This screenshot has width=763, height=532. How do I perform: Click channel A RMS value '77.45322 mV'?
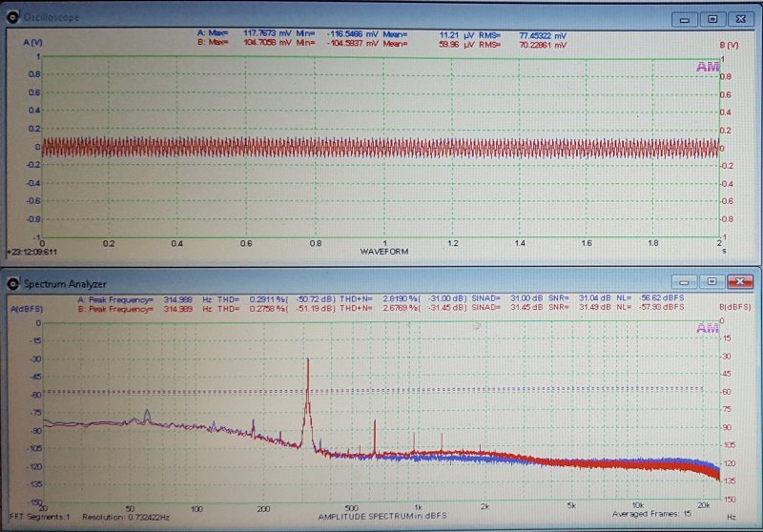(x=543, y=36)
